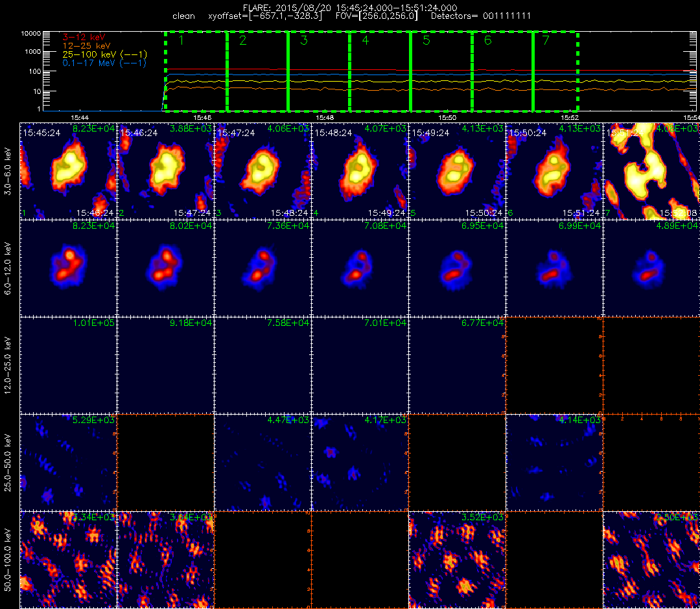Select the 25.0-50.0 keV image labeled 4.47E+03

coord(263,463)
